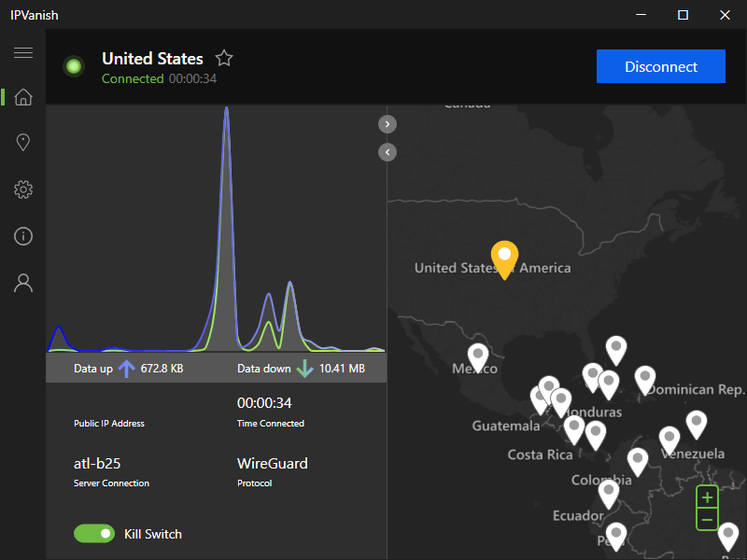Zoom out the map with minus button
Screen dimensions: 747x560
(x=707, y=520)
